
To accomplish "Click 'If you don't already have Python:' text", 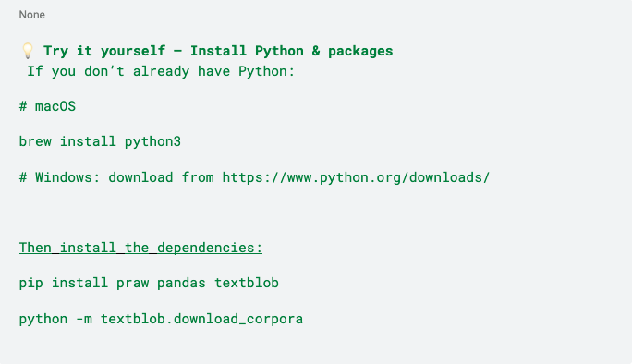I will coord(161,71).
